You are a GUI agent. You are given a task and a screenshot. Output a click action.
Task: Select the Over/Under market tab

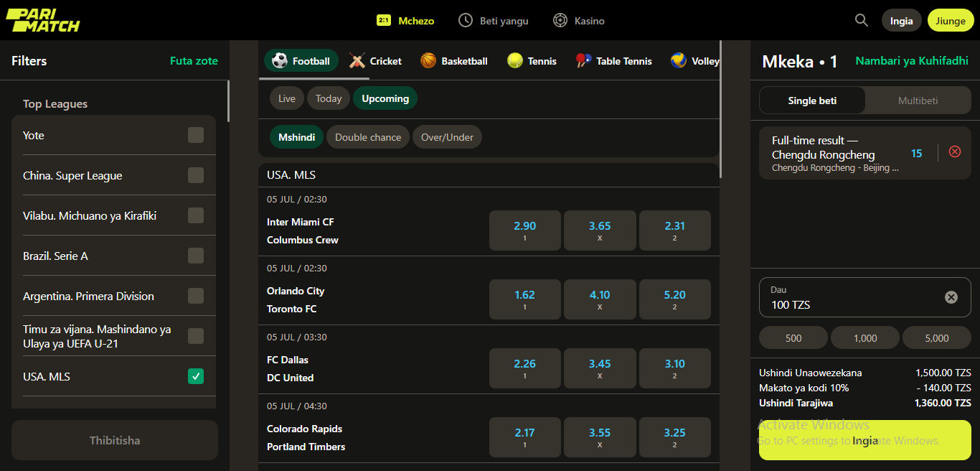pyautogui.click(x=446, y=137)
